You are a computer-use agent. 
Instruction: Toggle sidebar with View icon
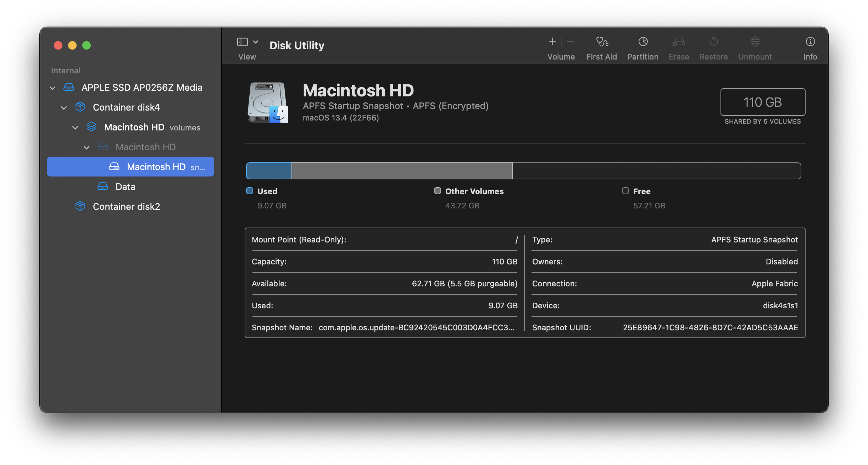pyautogui.click(x=243, y=42)
